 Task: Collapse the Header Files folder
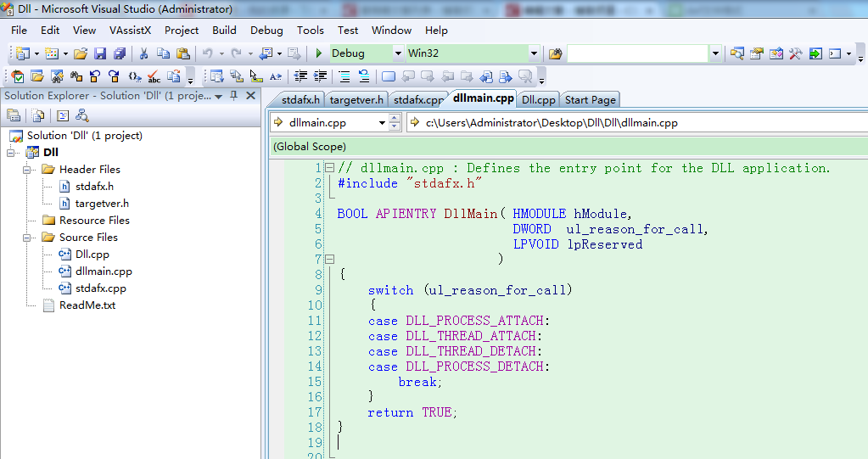coord(26,170)
